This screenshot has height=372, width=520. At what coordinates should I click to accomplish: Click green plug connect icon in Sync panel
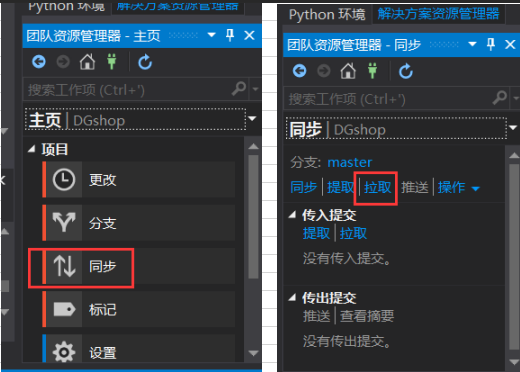coord(372,71)
